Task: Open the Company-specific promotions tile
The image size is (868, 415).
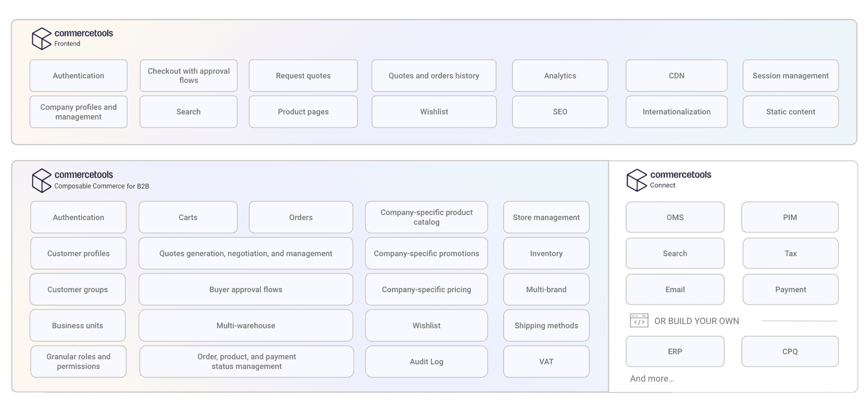Action: click(426, 253)
